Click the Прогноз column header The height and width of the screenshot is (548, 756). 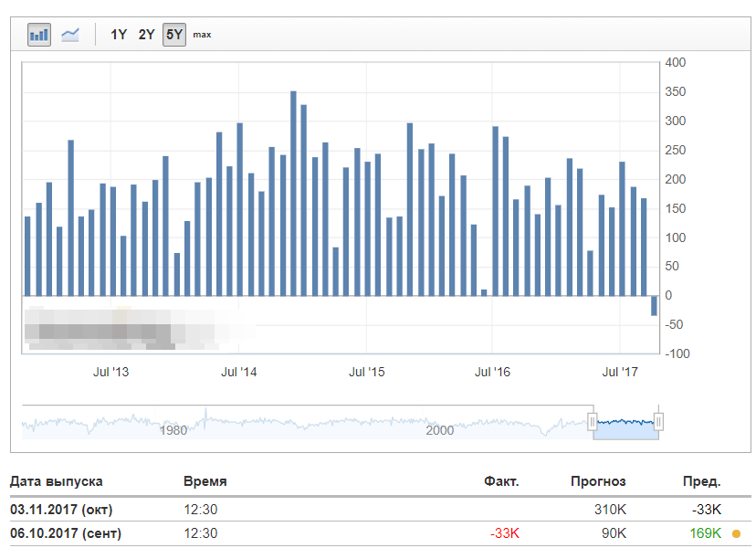[x=598, y=481]
